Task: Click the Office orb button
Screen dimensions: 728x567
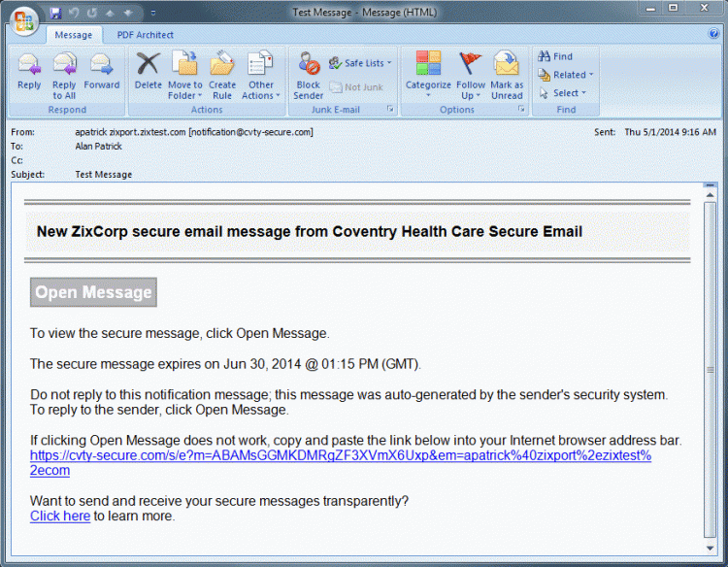Action: click(24, 21)
